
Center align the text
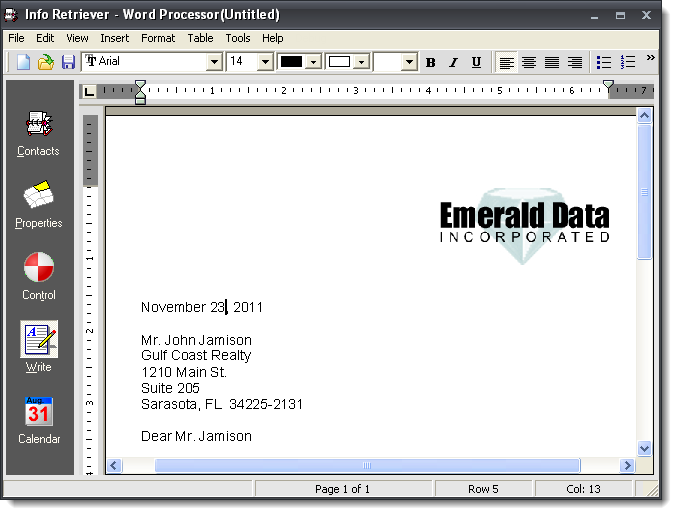529,62
